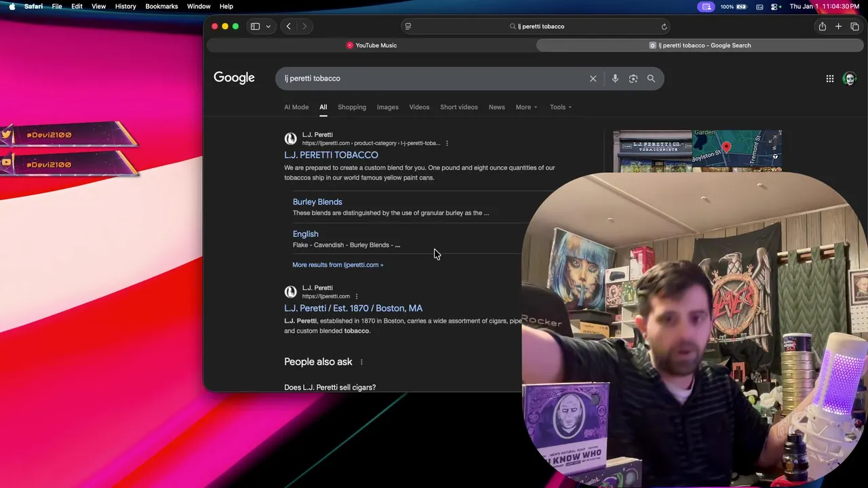Switch to Videos results
Viewport: 868px width, 488px height.
(x=419, y=107)
